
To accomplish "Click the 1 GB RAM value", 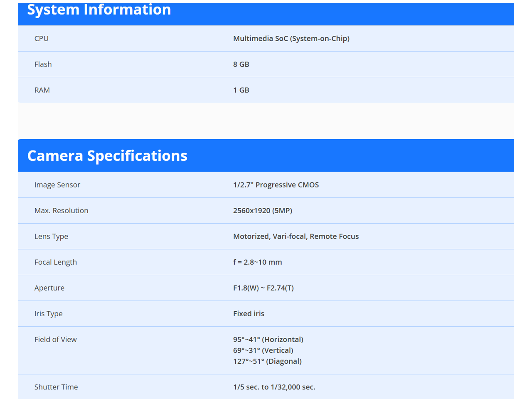I will (x=241, y=90).
